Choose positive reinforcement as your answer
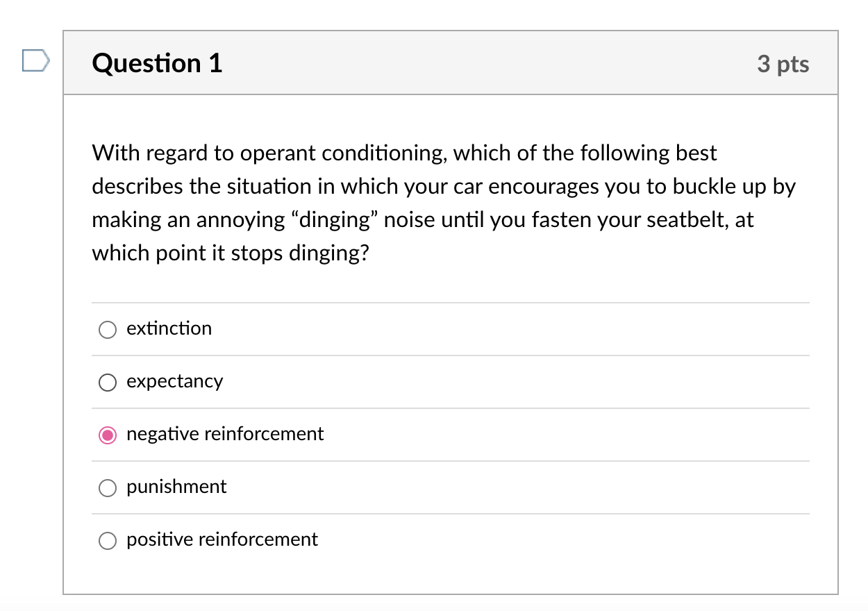 pyautogui.click(x=108, y=540)
